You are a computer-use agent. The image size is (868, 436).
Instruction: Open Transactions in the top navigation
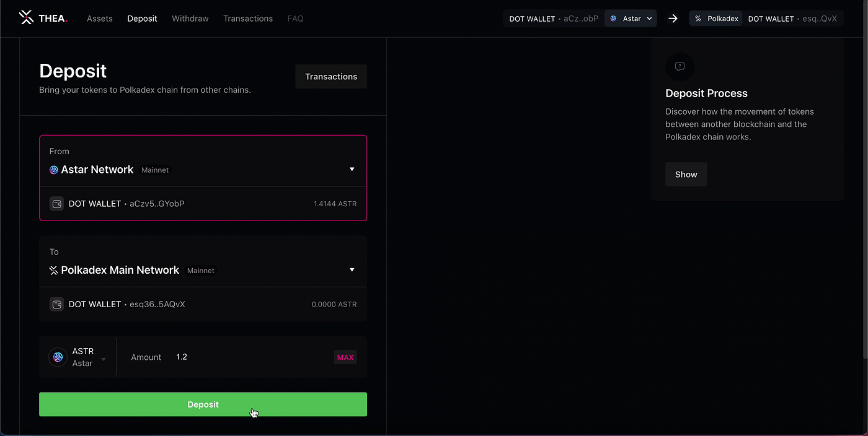[248, 19]
